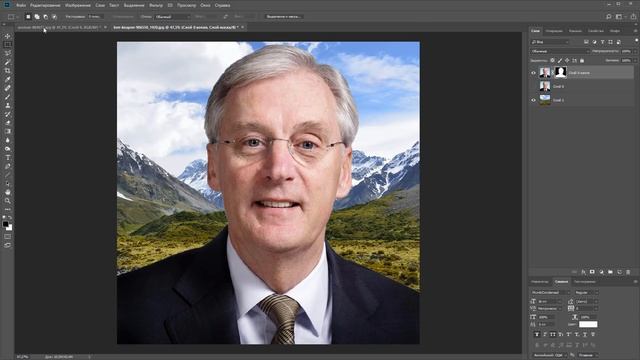Select the Eraser tool
This screenshot has width=640, height=360.
coord(7,122)
